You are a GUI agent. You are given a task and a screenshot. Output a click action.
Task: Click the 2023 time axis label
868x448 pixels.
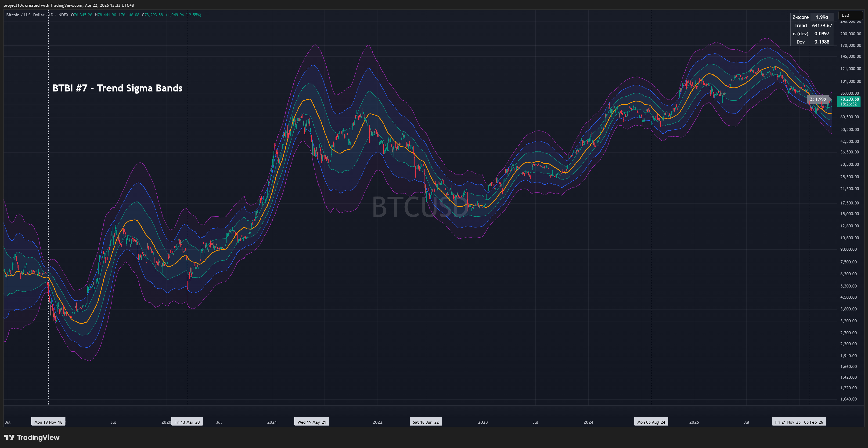pos(483,422)
